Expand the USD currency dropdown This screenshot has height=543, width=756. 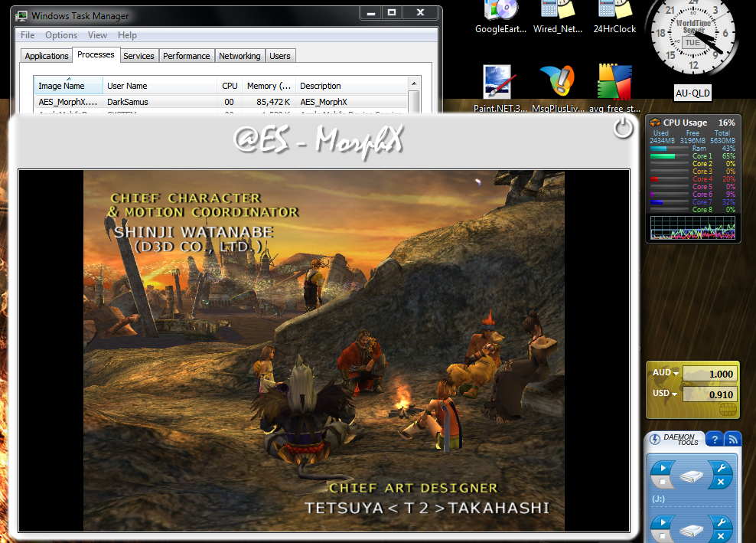tap(674, 394)
